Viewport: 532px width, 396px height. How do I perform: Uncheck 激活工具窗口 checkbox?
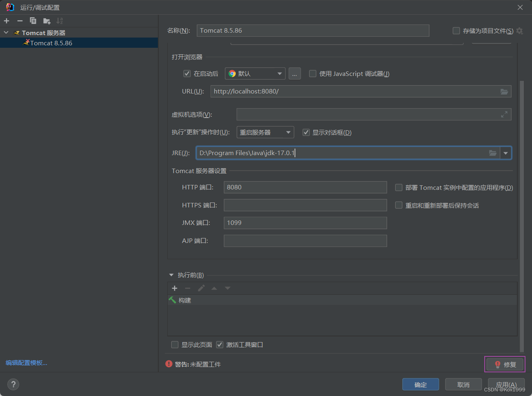219,345
